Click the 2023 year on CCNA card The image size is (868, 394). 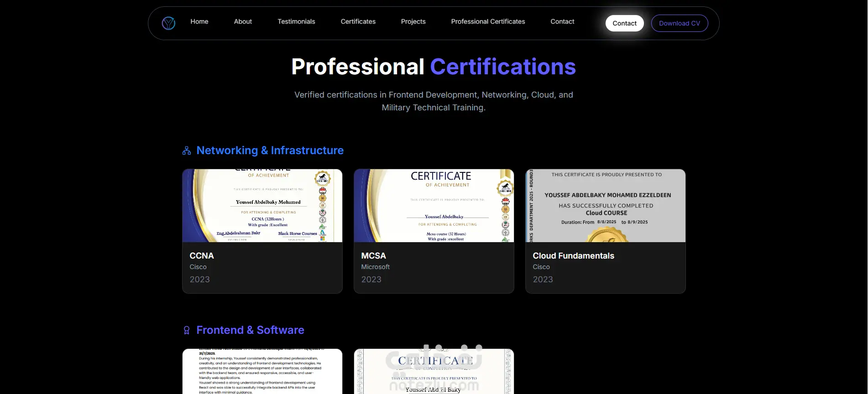pos(200,280)
